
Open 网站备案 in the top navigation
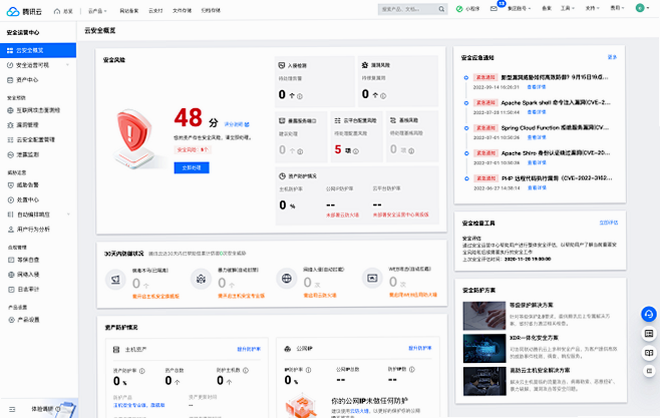[x=129, y=11]
